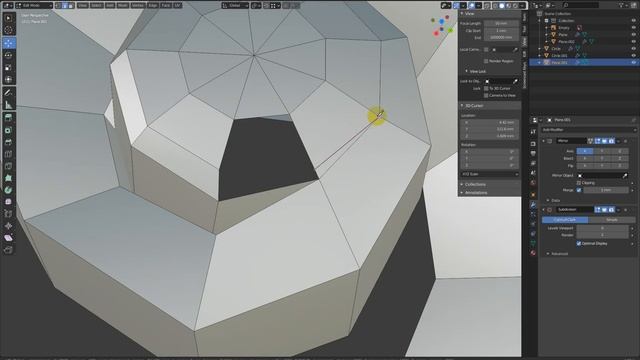640x360 pixels.
Task: Select the Shrink/Fatten tool
Action: (9, 226)
